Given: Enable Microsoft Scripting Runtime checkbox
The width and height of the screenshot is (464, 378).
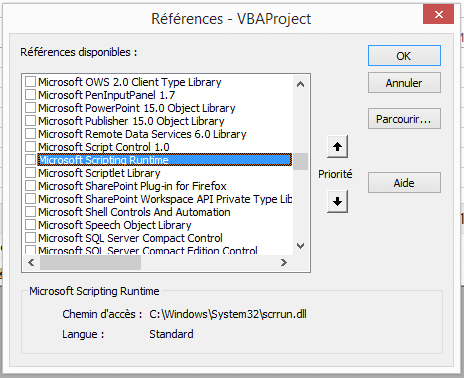Looking at the screenshot, I should coord(30,160).
